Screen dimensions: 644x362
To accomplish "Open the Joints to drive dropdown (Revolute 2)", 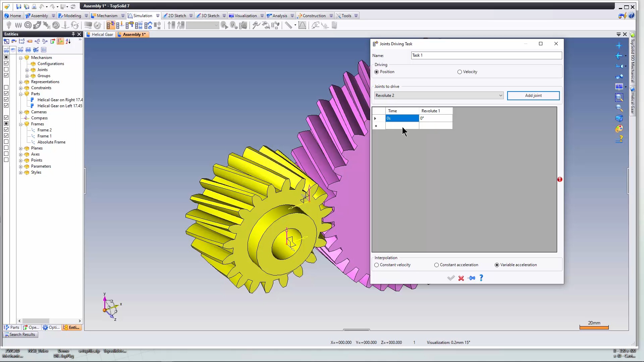I will [439, 96].
